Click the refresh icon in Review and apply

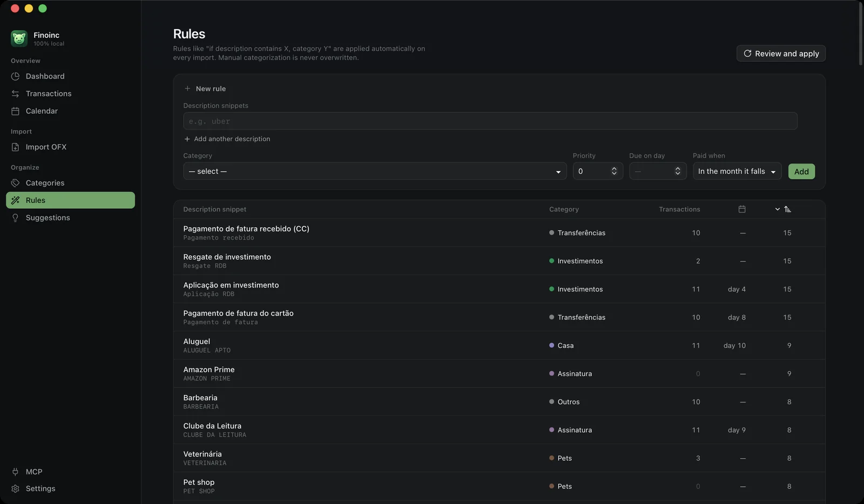click(747, 53)
